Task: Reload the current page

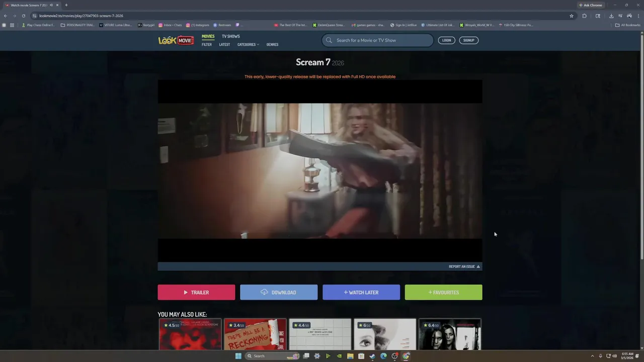Action: [x=23, y=16]
